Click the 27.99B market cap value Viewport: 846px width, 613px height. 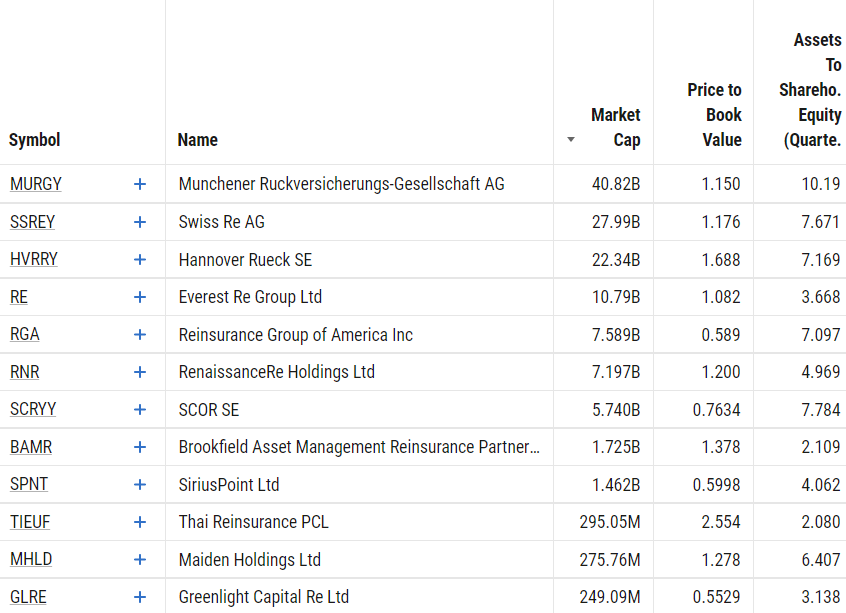click(616, 222)
